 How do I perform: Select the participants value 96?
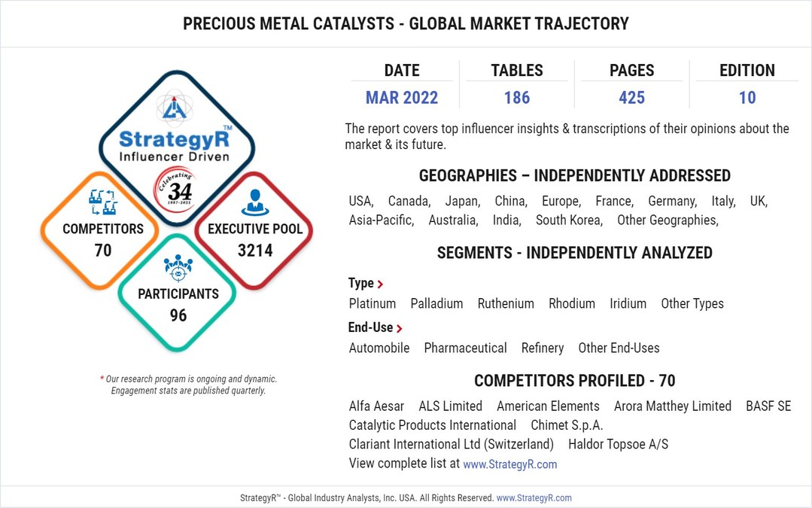pyautogui.click(x=178, y=315)
